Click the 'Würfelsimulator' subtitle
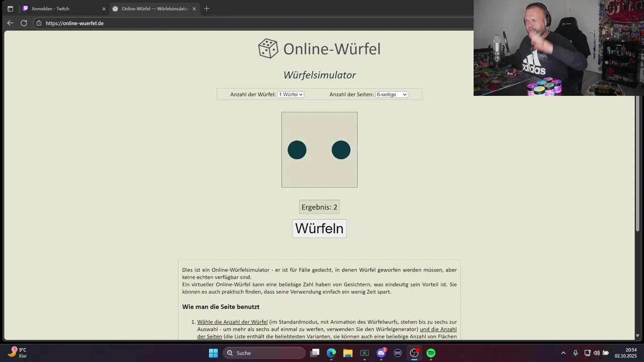Image resolution: width=644 pixels, height=362 pixels. (x=319, y=75)
